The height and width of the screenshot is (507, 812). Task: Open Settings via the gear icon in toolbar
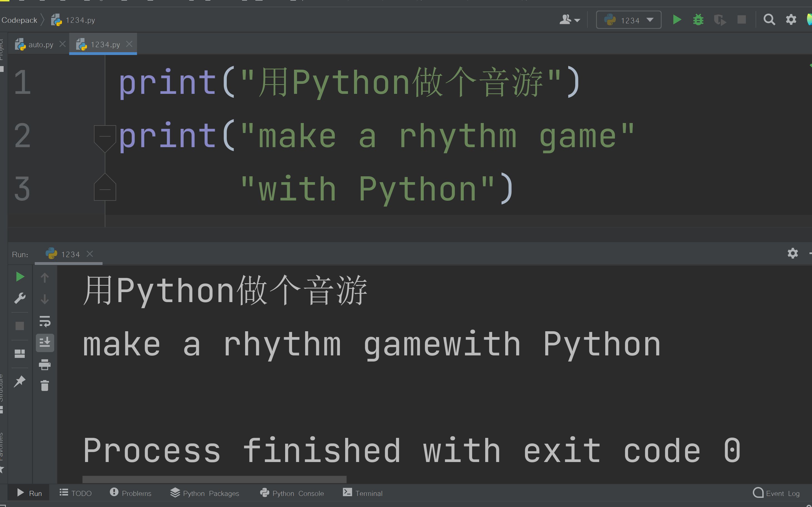point(791,20)
